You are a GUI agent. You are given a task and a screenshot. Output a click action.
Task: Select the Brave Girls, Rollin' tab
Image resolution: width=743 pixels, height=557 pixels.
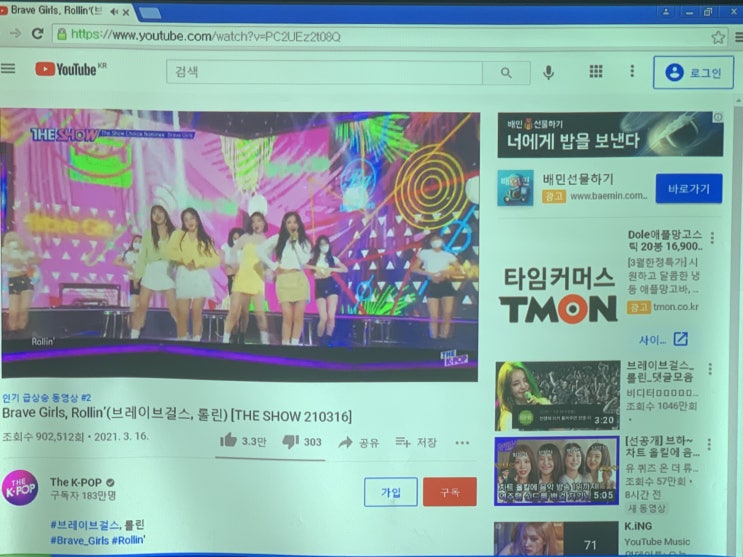pyautogui.click(x=56, y=10)
